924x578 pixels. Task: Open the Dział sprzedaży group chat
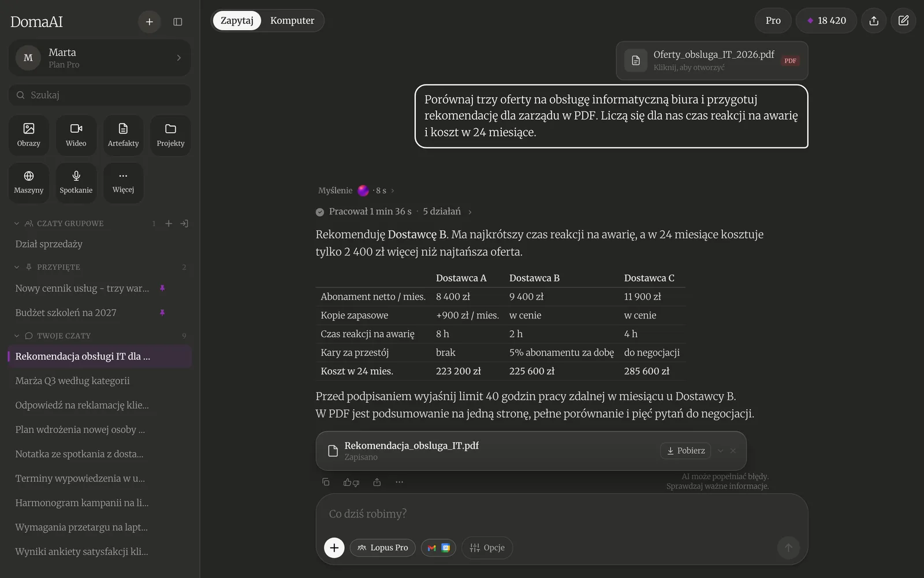click(x=99, y=244)
